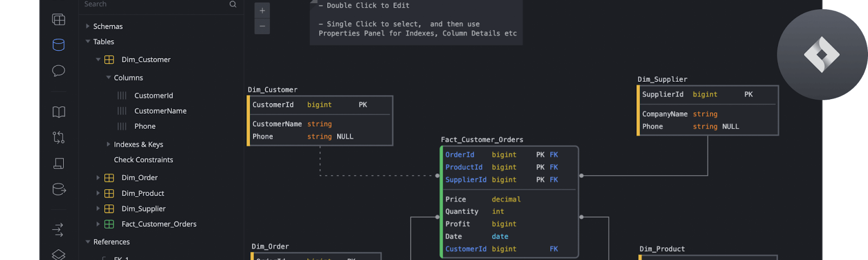The width and height of the screenshot is (868, 260).
Task: Click the SupplierId row in Dim_Supplier table
Action: coord(709,94)
